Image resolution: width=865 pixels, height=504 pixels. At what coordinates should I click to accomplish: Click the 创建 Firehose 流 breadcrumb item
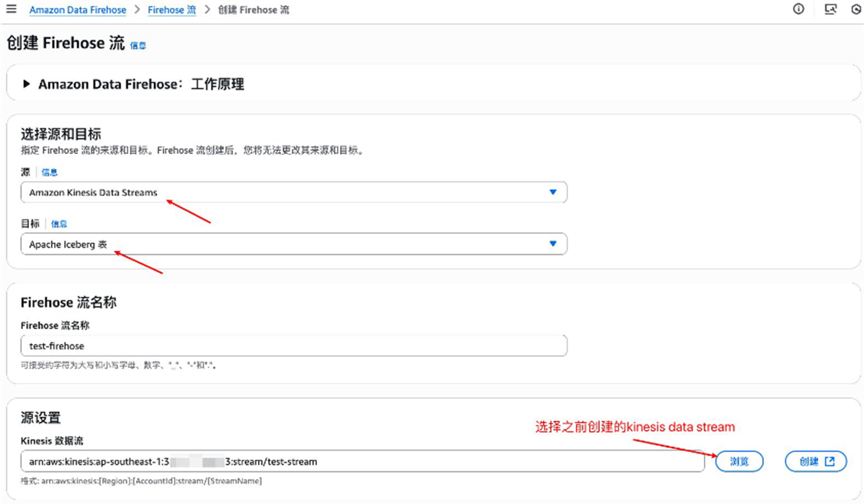pos(254,10)
